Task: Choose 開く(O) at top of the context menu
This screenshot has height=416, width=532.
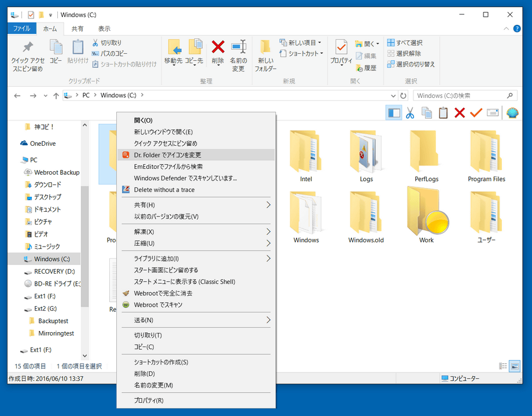Action: 196,120
